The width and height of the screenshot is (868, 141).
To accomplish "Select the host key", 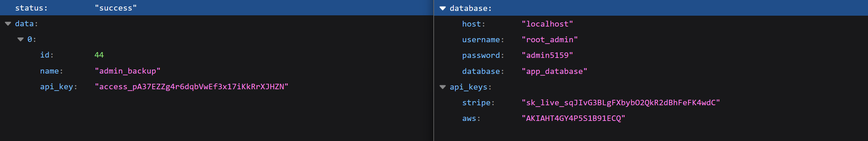I will click(x=472, y=24).
